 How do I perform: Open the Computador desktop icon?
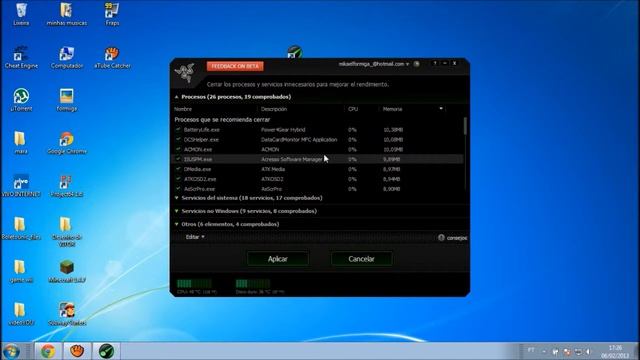coord(67,57)
